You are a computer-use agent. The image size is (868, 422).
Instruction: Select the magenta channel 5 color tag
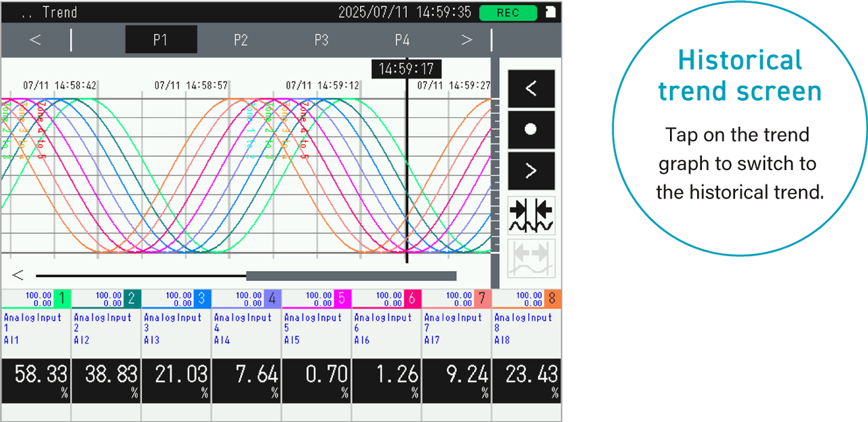tap(342, 299)
